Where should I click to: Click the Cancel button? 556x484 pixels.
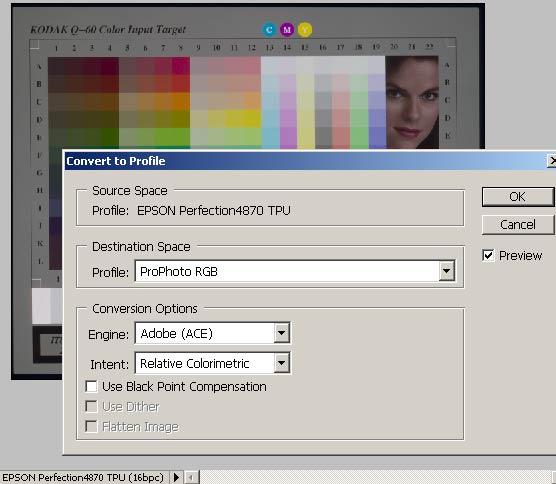[518, 224]
